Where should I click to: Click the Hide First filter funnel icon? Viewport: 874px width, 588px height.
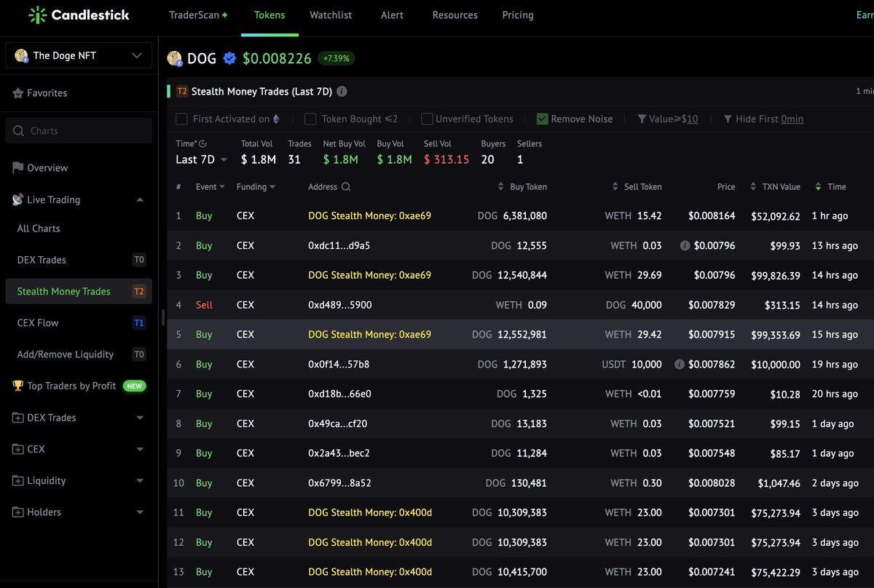[x=728, y=119]
